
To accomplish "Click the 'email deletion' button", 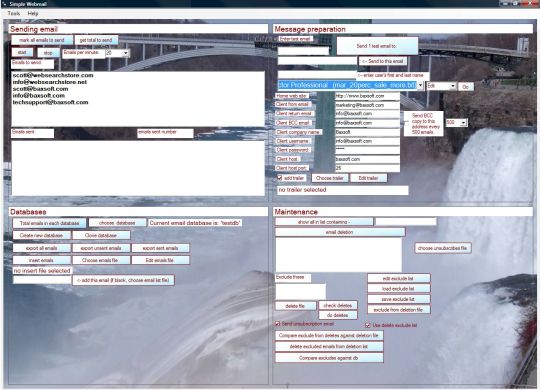I will pyautogui.click(x=340, y=233).
